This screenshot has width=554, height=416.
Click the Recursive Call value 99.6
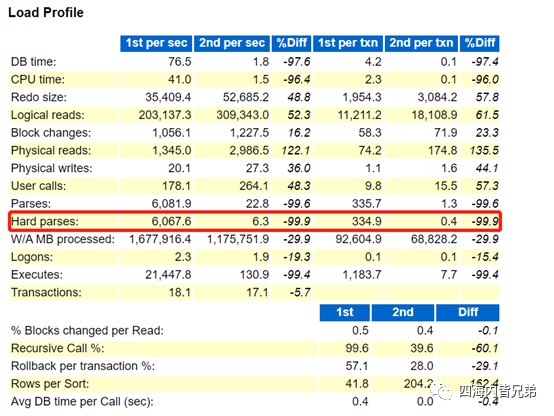pos(357,348)
